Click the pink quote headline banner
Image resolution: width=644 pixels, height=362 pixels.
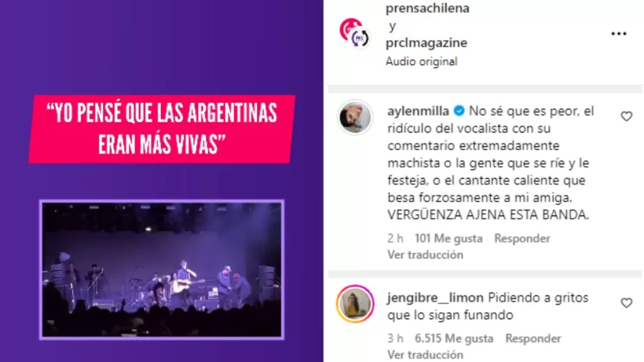pos(162,129)
